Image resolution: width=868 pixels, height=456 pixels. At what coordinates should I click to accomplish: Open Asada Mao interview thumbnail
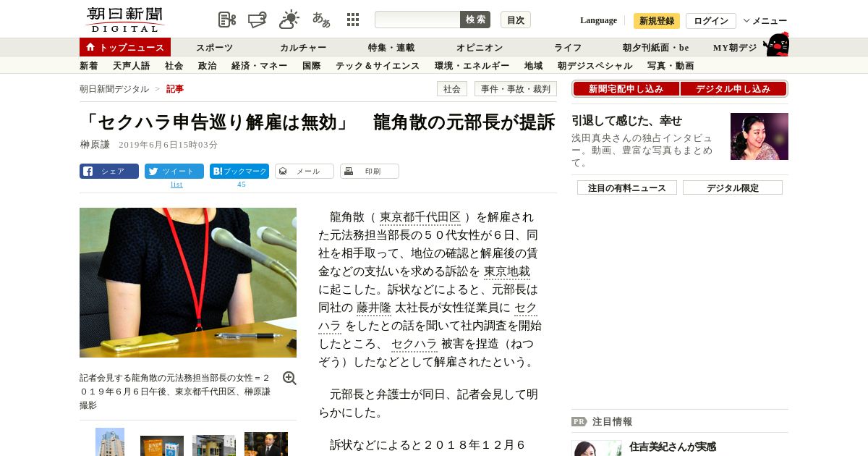click(759, 136)
